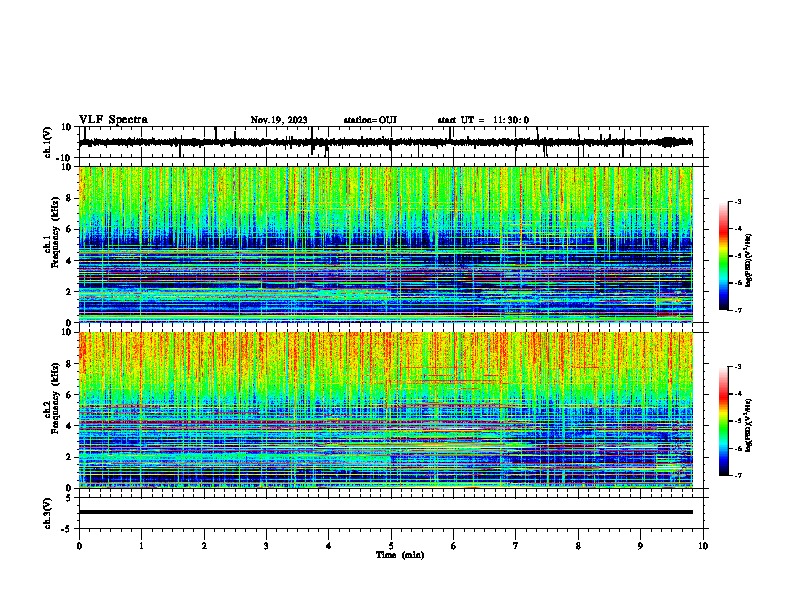
Task: Click the "-7" tick on ch.2 colorbar
Action: (737, 475)
